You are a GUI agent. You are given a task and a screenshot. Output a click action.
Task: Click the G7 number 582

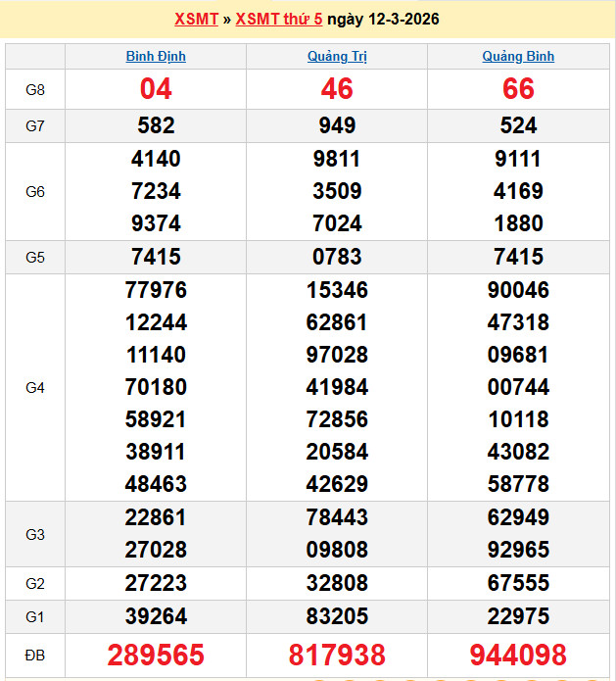(x=156, y=125)
